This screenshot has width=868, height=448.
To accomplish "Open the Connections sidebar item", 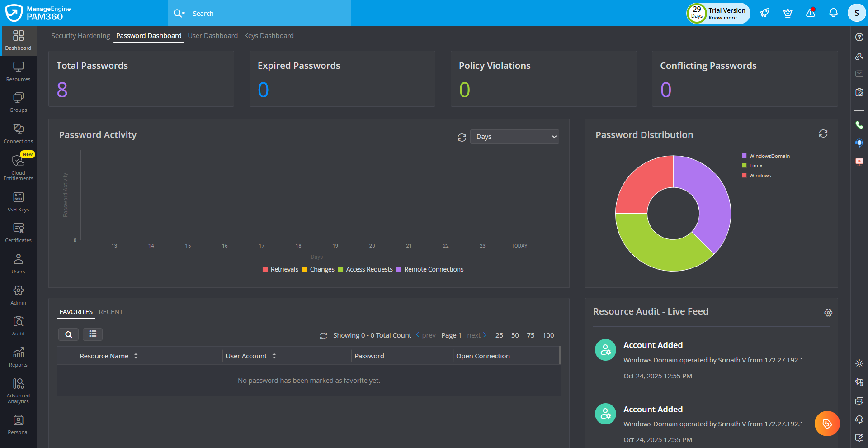I will [18, 133].
